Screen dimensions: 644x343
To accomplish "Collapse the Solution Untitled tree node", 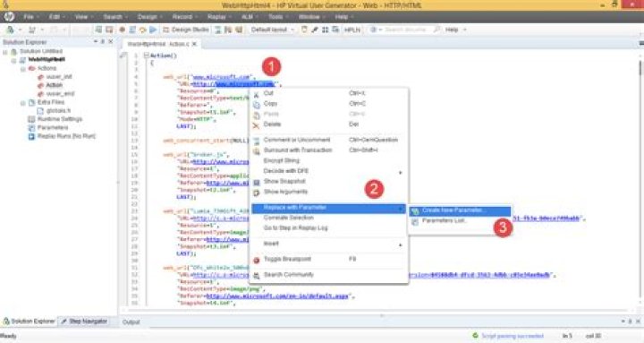I will click(5, 52).
